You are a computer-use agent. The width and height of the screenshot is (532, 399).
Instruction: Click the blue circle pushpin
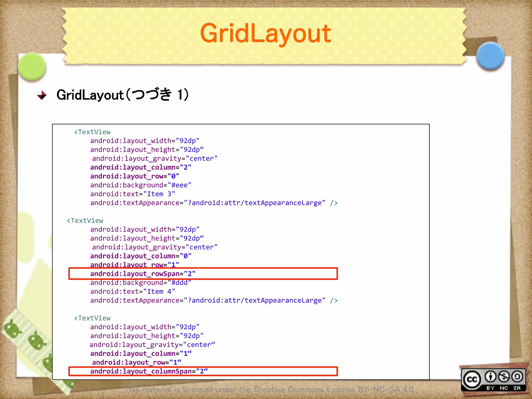(490, 56)
